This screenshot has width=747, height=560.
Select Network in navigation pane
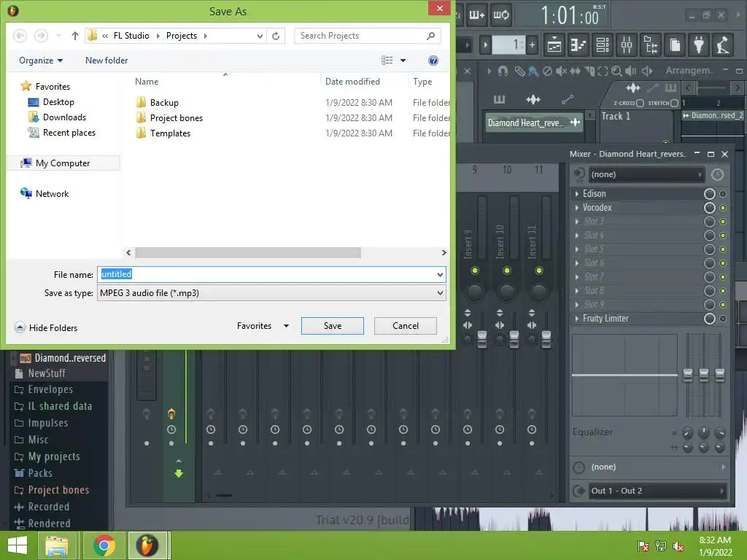click(44, 194)
